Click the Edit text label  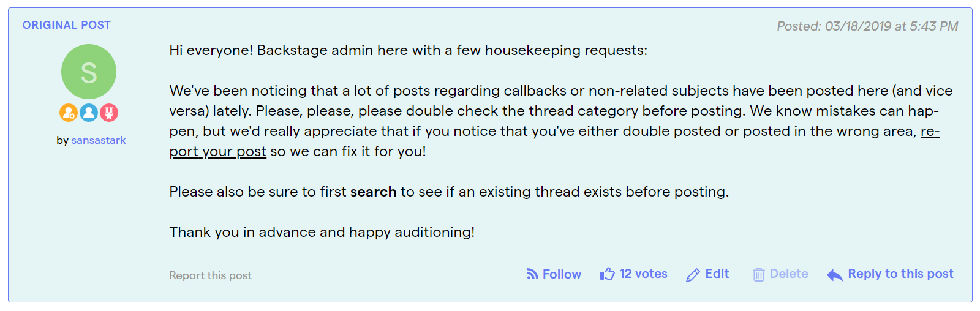pyautogui.click(x=717, y=274)
